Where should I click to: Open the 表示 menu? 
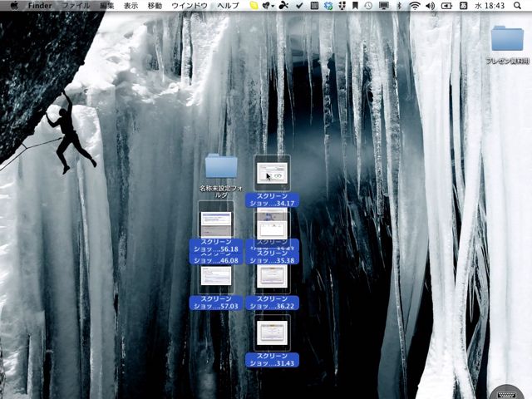click(x=131, y=6)
